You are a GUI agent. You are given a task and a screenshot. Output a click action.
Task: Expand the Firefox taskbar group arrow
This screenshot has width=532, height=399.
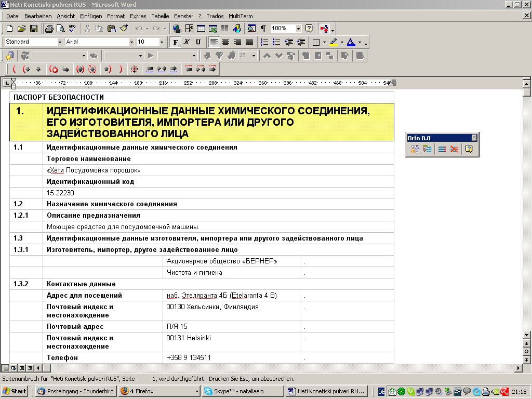click(x=197, y=391)
